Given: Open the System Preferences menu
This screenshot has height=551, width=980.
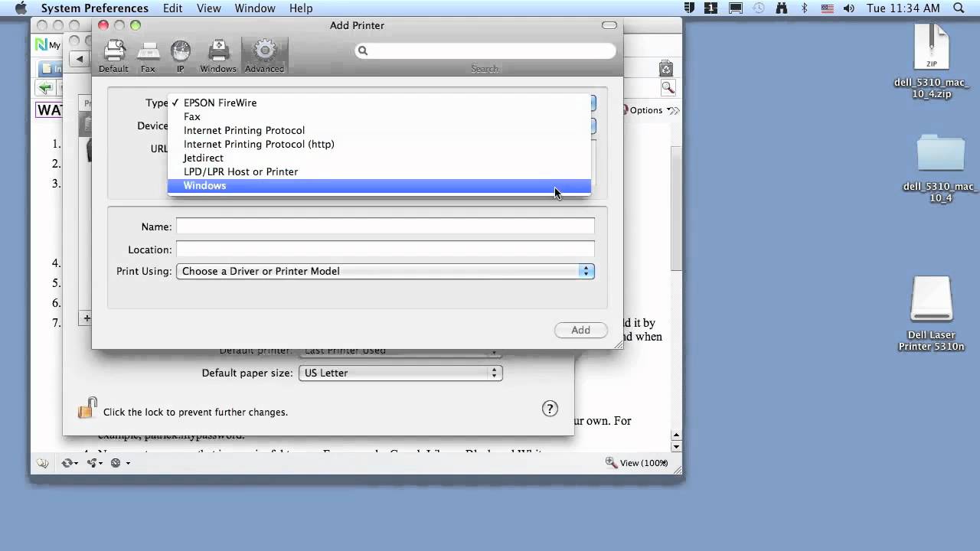Looking at the screenshot, I should tap(94, 8).
